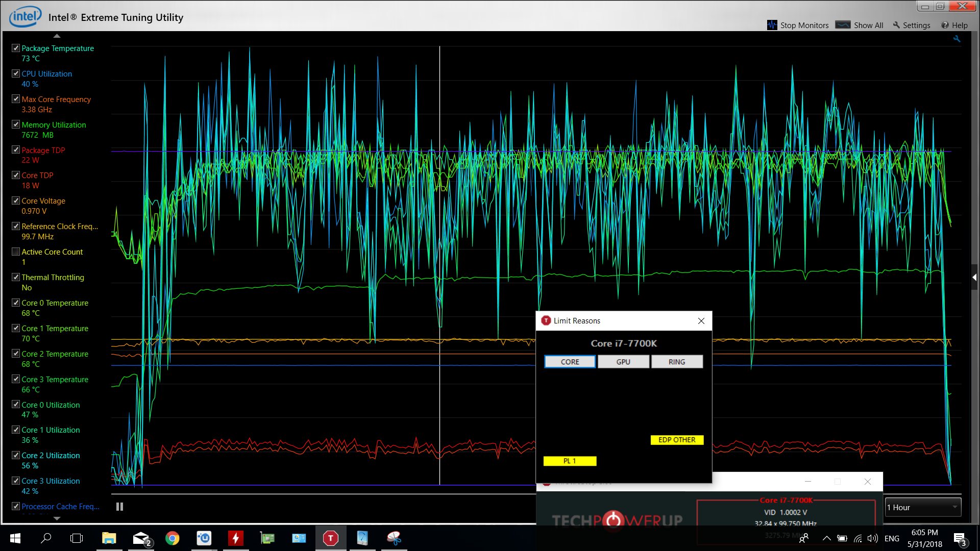Pause the monitoring graph
Viewport: 980px width, 551px height.
pyautogui.click(x=119, y=507)
